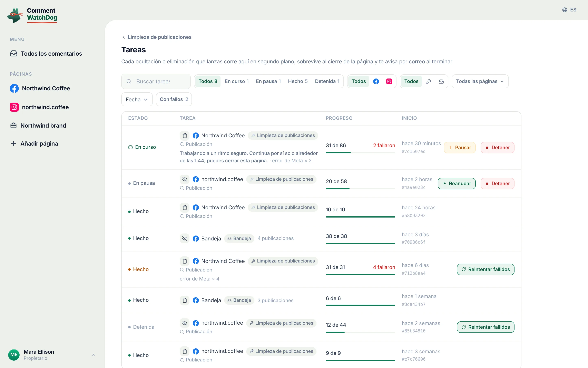Image resolution: width=588 pixels, height=368 pixels.
Task: Click 'error de Meta × 4' text
Action: 199,279
